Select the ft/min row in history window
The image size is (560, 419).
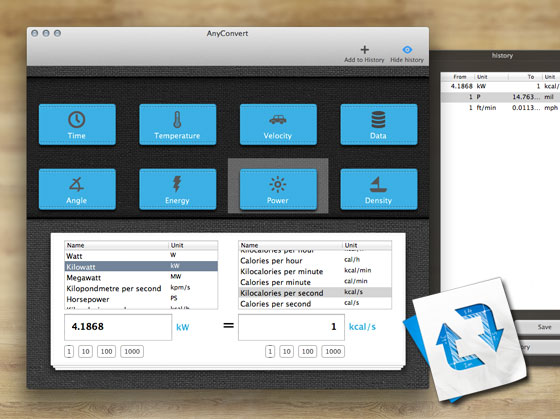click(500, 108)
